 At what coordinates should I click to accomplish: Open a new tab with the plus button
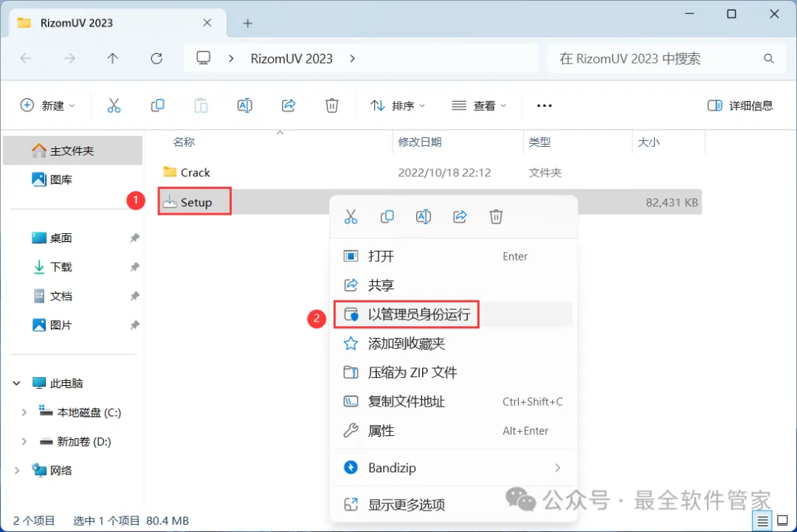click(x=247, y=23)
